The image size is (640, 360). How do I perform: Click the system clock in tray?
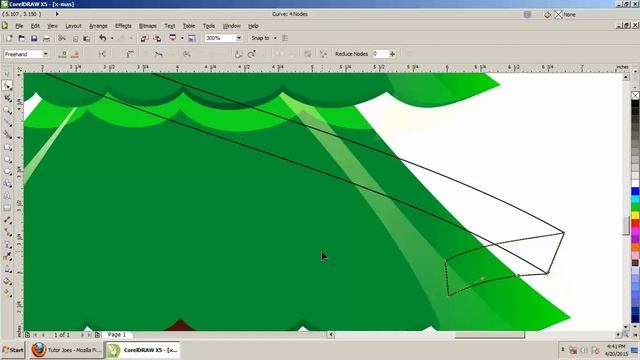click(x=616, y=350)
